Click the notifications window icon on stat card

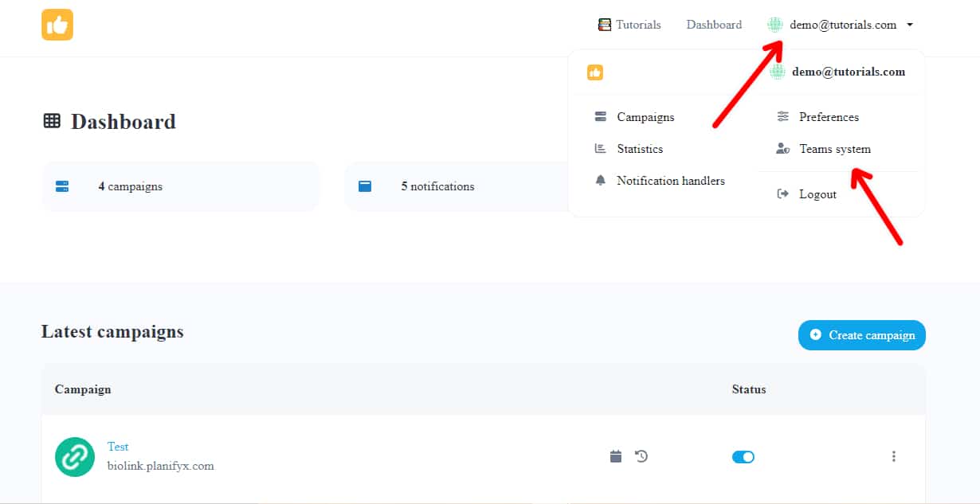(365, 186)
